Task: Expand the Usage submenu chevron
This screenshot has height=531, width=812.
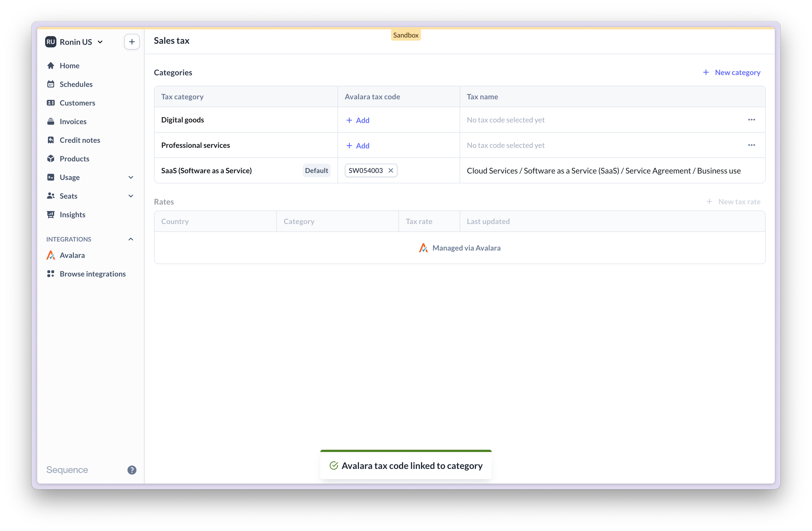Action: (131, 177)
